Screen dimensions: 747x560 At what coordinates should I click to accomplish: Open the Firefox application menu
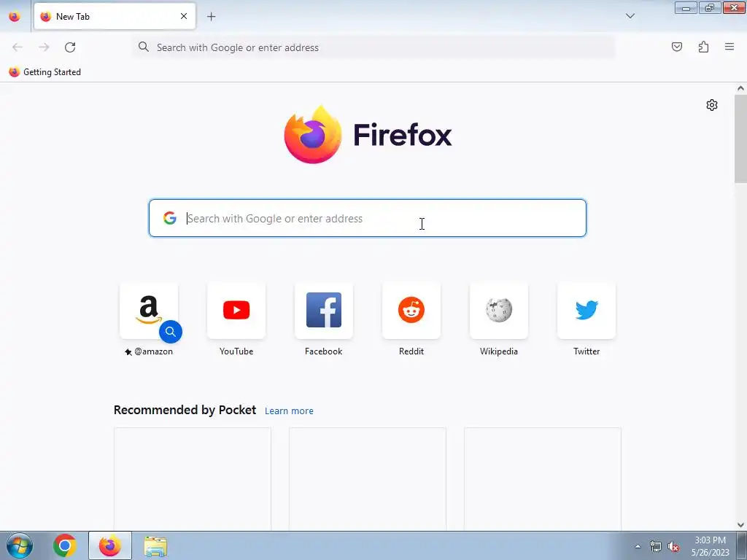pos(729,47)
